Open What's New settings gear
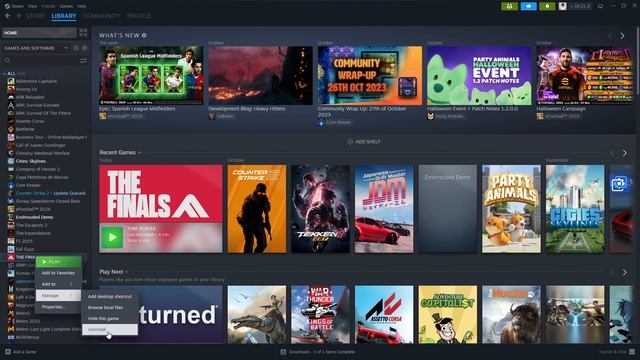Screen dimensions: 640x360 (x=144, y=36)
